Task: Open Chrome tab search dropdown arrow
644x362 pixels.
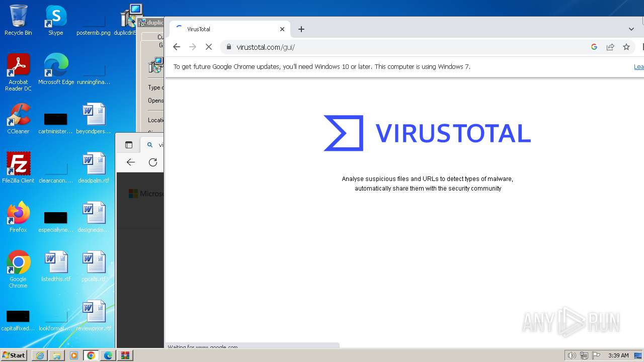Action: (x=631, y=29)
